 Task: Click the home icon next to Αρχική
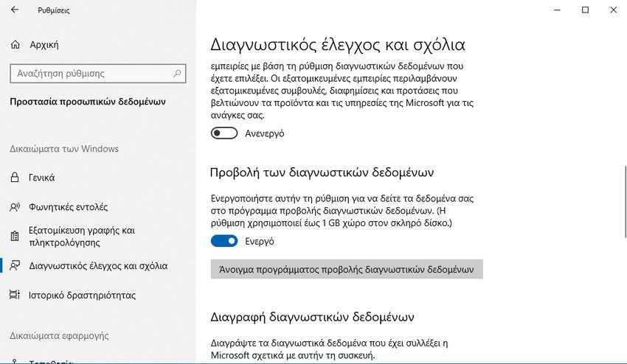pos(15,44)
